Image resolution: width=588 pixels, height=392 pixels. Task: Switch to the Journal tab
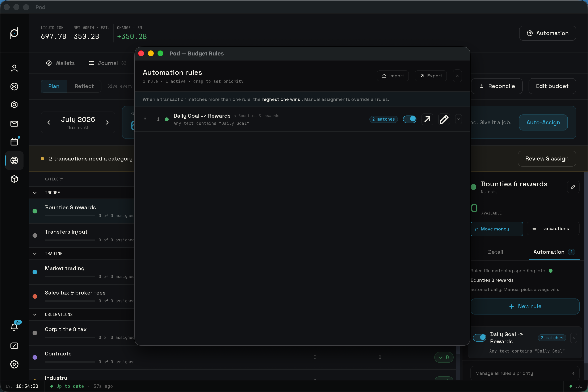pyautogui.click(x=108, y=63)
